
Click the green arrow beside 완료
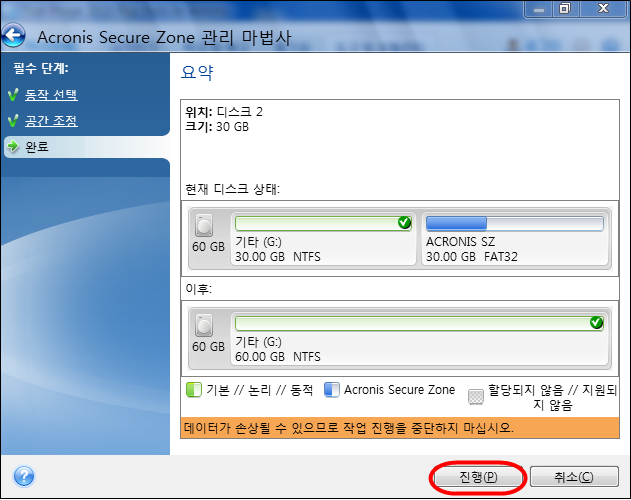[x=13, y=146]
